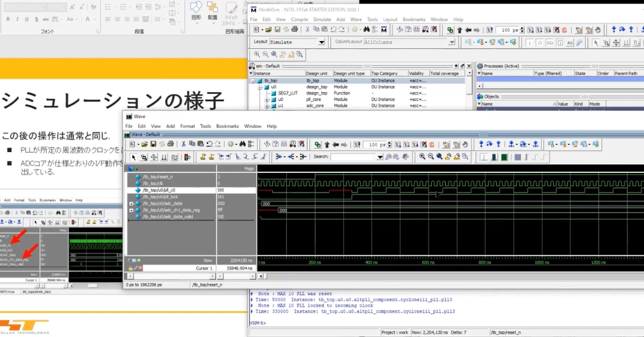Click the Find binoculars icon in Wave window
This screenshot has width=644, height=337.
(x=242, y=144)
